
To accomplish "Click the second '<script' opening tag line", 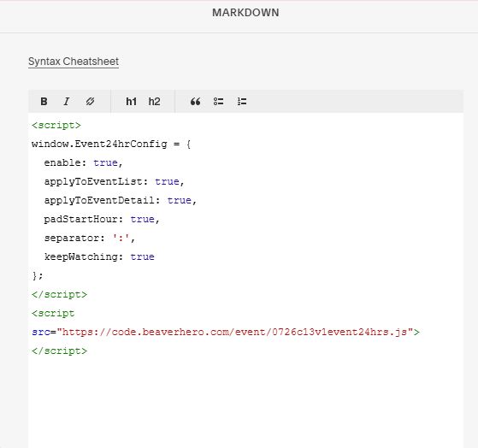I will (x=53, y=313).
